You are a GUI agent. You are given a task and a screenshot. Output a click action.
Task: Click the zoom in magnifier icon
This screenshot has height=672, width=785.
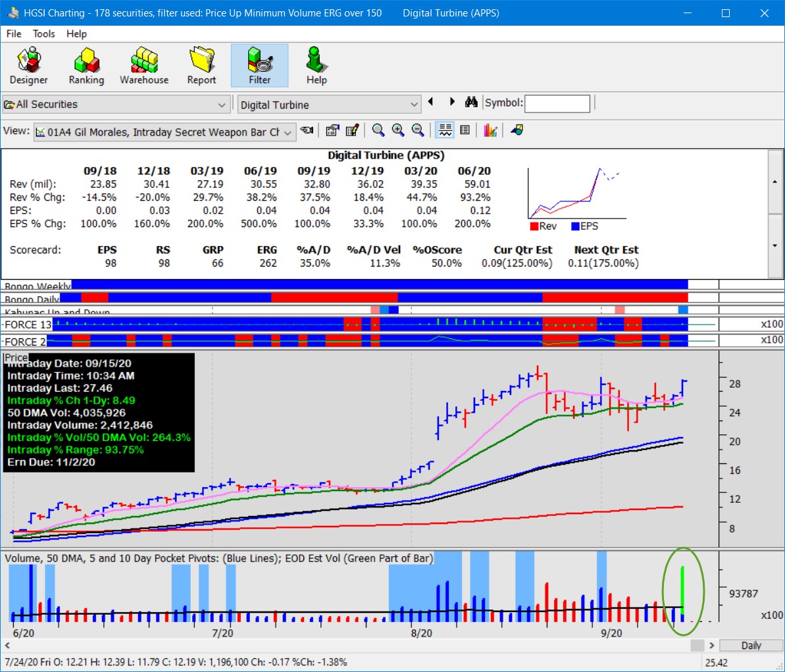pos(398,131)
